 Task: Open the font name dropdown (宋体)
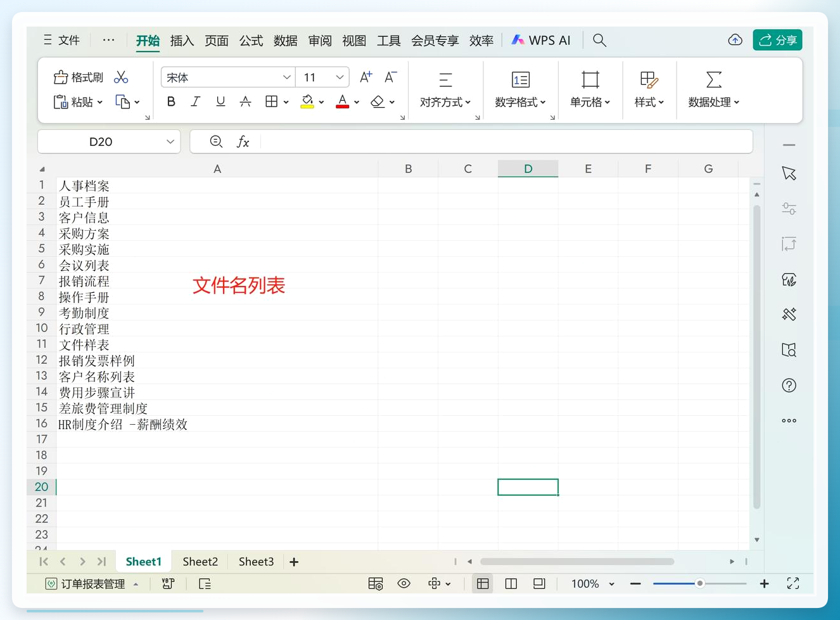(287, 77)
